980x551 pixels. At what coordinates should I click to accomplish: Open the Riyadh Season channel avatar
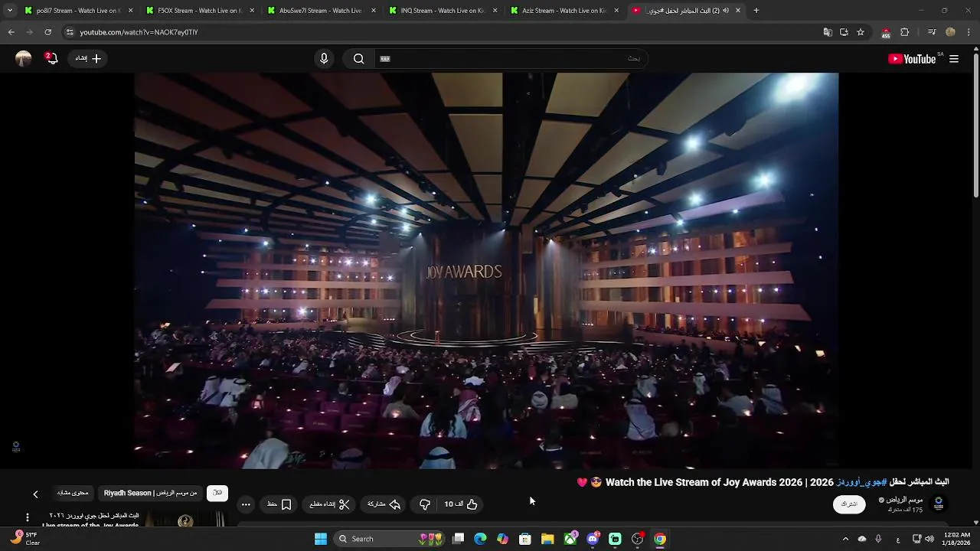[x=939, y=504]
